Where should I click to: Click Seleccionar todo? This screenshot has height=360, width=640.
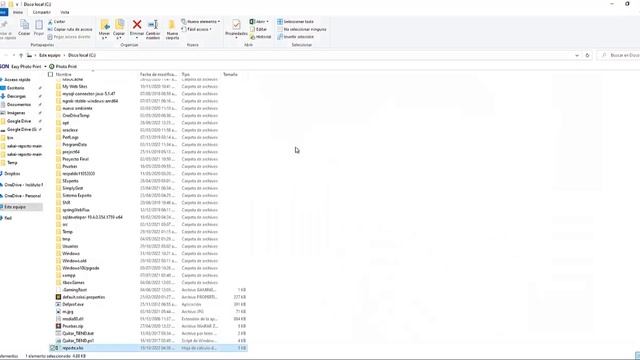(296, 22)
